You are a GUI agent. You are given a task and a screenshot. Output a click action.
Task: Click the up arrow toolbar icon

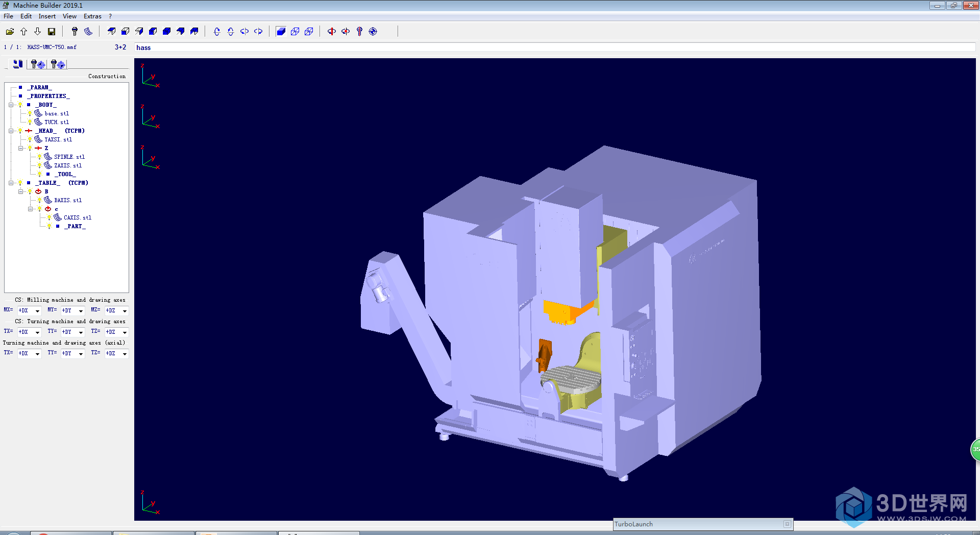23,32
